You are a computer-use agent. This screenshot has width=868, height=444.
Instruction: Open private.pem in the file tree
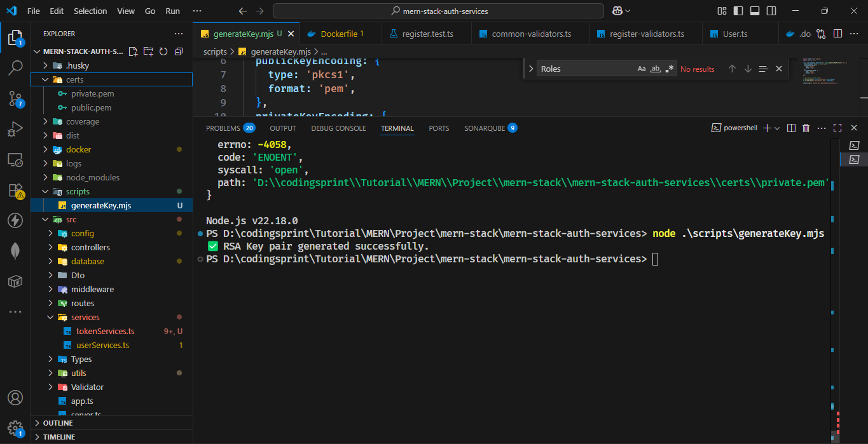pyautogui.click(x=111, y=93)
